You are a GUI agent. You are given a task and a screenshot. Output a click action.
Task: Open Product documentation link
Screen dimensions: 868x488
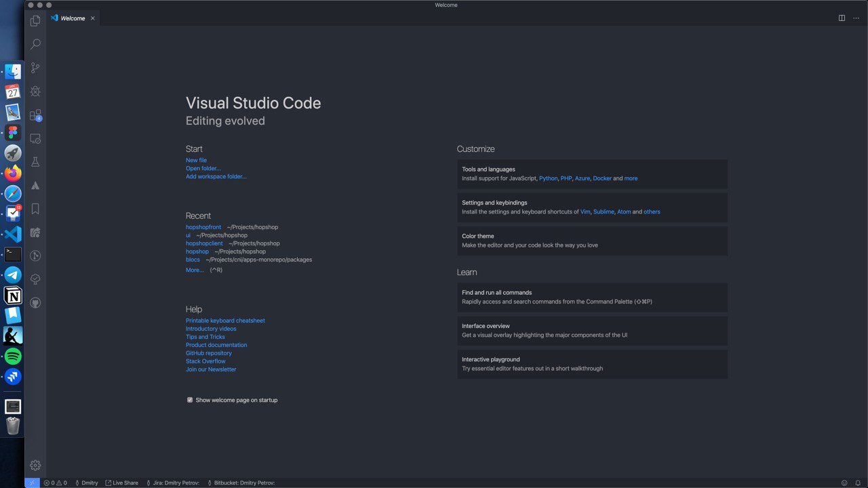pyautogui.click(x=216, y=345)
